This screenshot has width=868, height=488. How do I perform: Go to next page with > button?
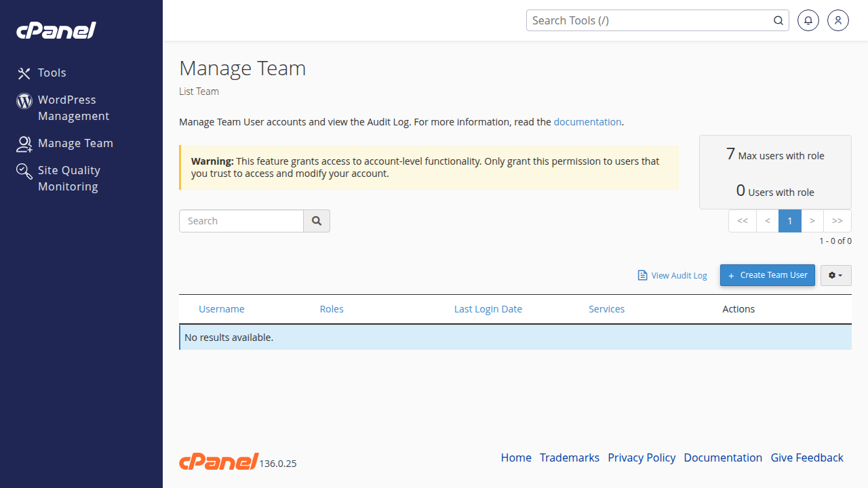(812, 221)
